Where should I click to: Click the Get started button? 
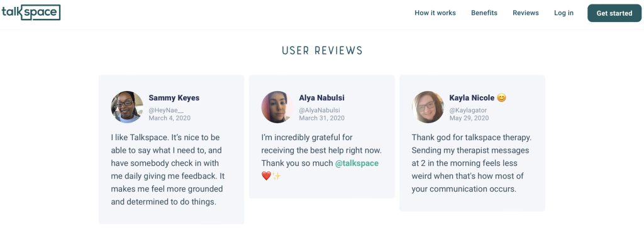614,13
